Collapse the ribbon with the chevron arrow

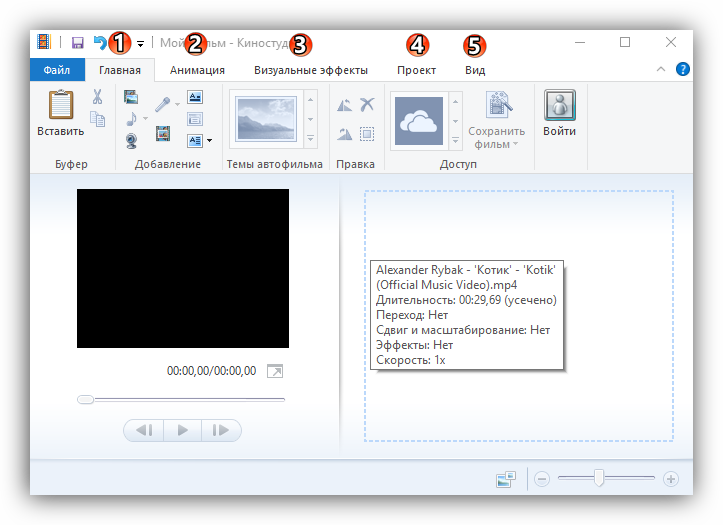[x=660, y=70]
